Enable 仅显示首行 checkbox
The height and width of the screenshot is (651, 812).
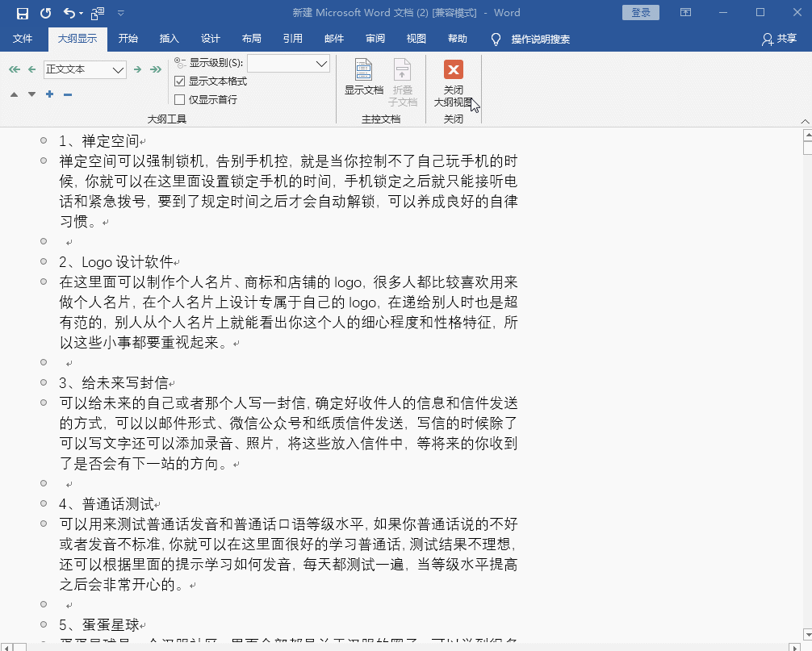point(179,99)
